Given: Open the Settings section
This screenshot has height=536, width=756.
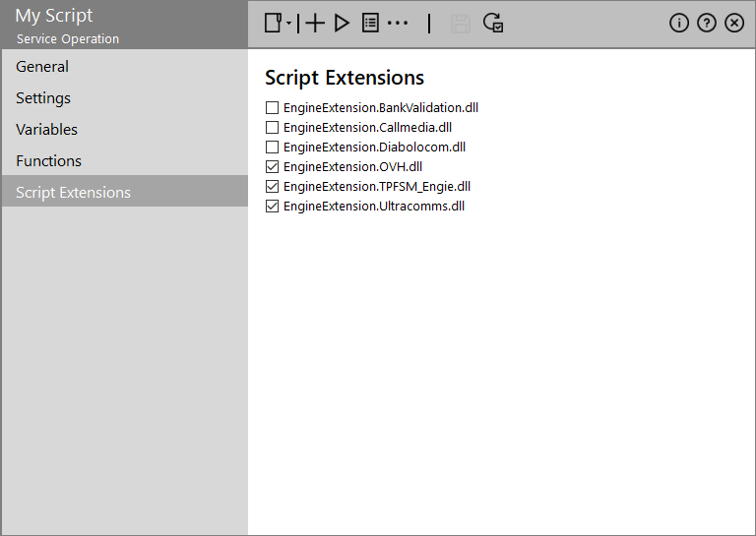Looking at the screenshot, I should (x=124, y=97).
